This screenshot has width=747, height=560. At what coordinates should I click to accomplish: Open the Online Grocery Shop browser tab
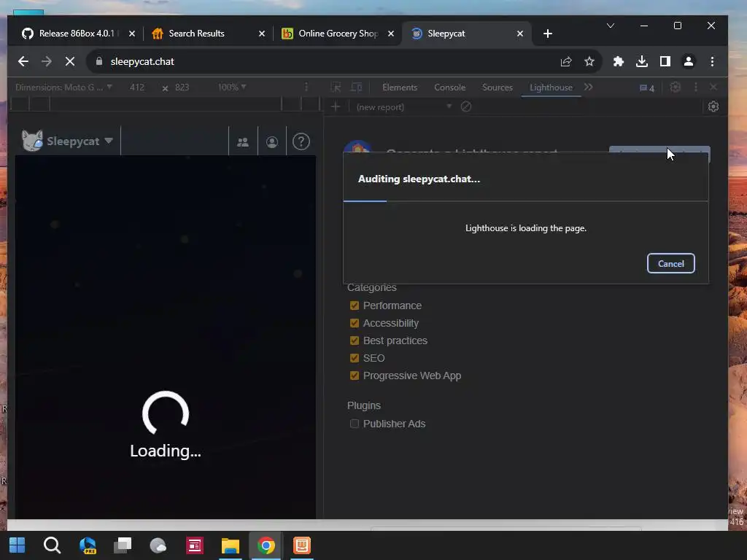tap(338, 34)
